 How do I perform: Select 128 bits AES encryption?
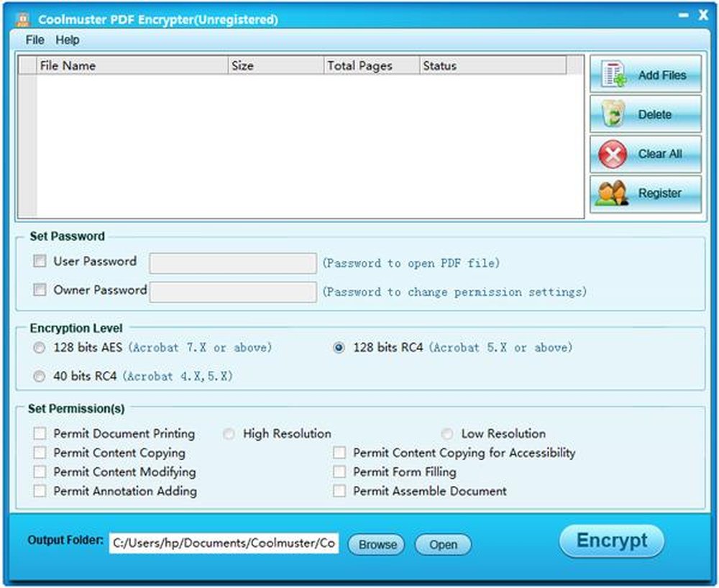(40, 347)
